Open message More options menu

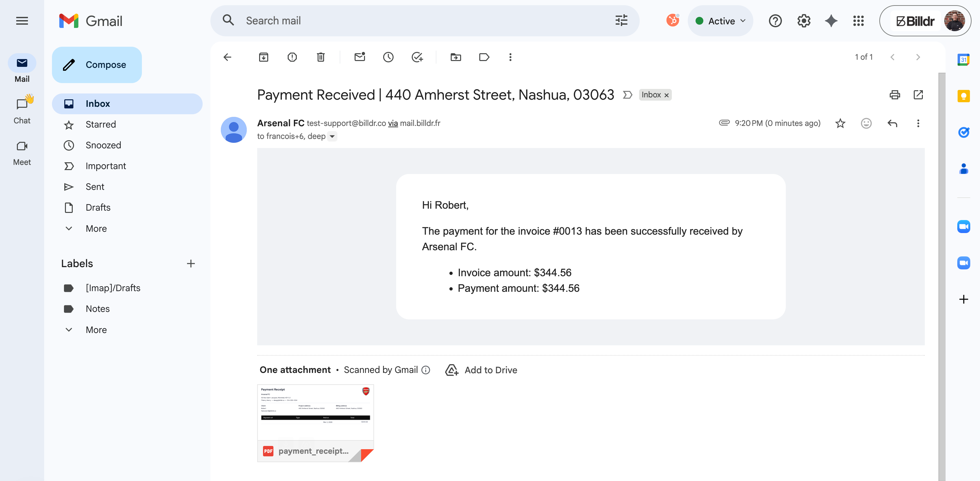(918, 123)
